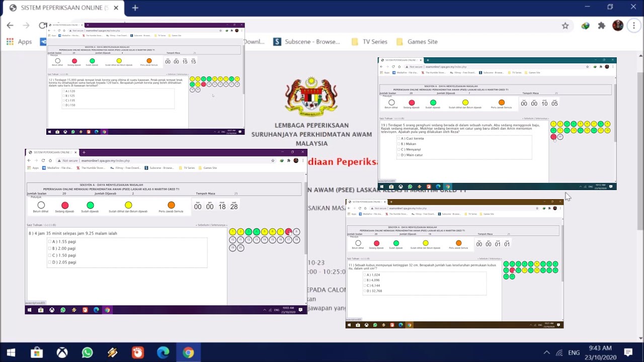Tick option D) 32,768 in question 11
644x362 pixels.
coord(365,291)
